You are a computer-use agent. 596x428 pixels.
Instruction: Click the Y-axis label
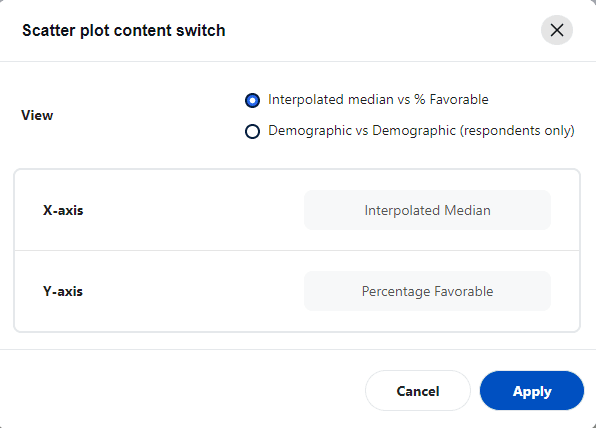63,291
